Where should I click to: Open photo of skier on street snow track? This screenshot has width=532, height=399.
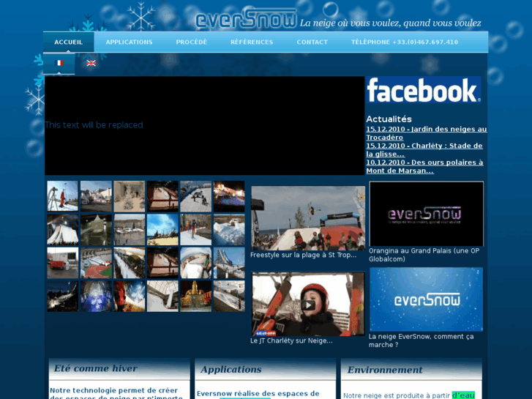pos(196,230)
